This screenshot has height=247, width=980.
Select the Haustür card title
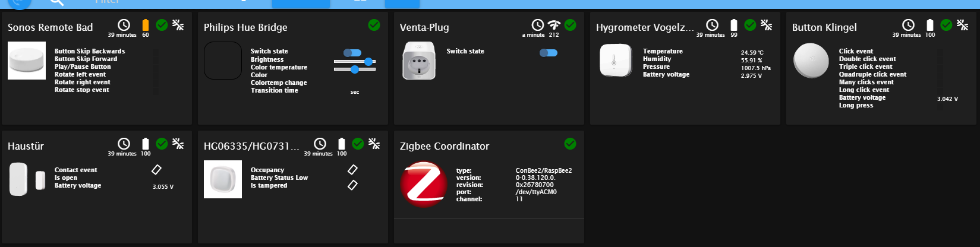point(26,146)
